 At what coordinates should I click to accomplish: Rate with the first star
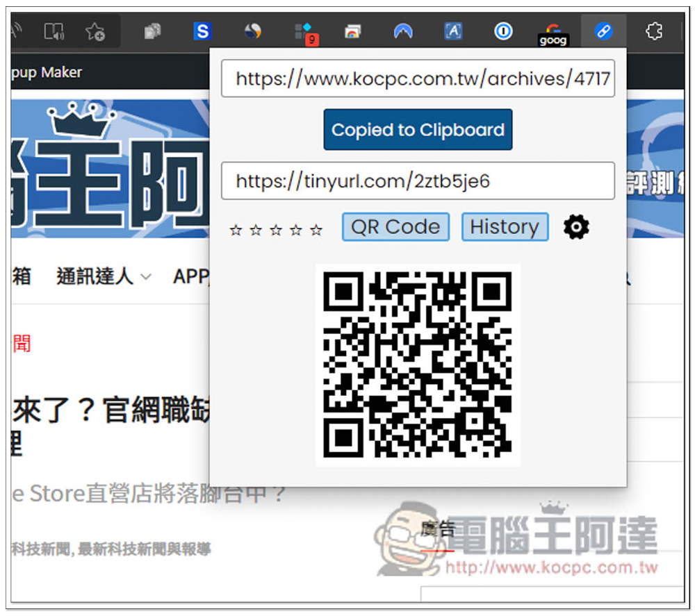(236, 230)
